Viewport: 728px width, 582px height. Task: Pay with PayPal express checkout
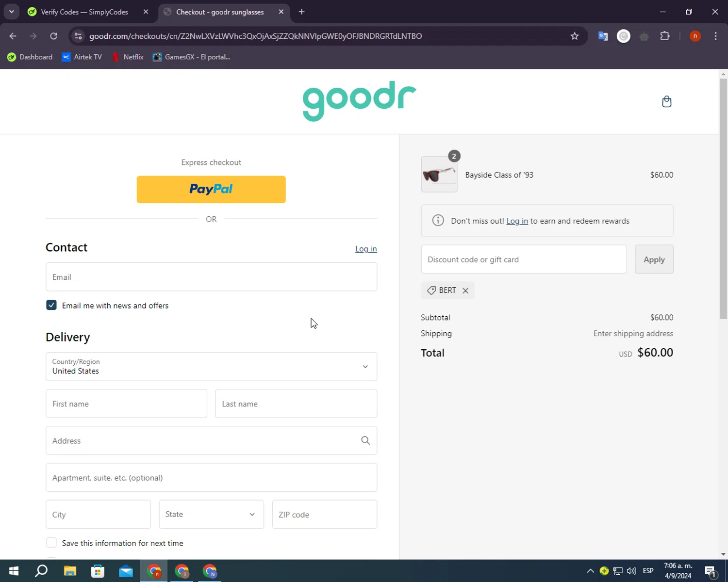click(x=211, y=189)
